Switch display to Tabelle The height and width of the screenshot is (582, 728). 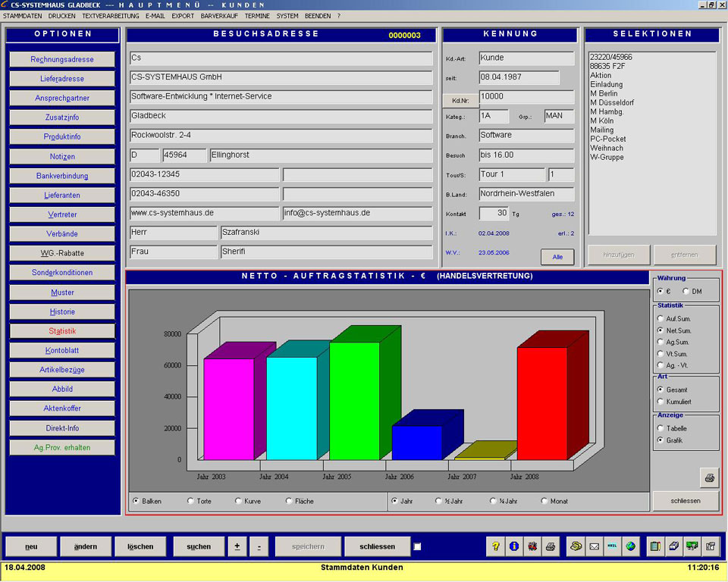pos(661,428)
